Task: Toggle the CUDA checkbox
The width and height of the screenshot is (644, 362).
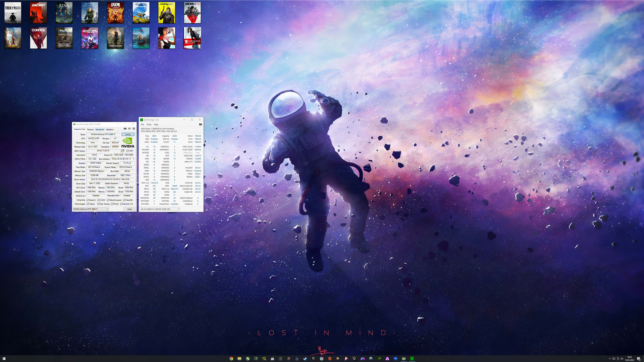Action: pos(99,200)
